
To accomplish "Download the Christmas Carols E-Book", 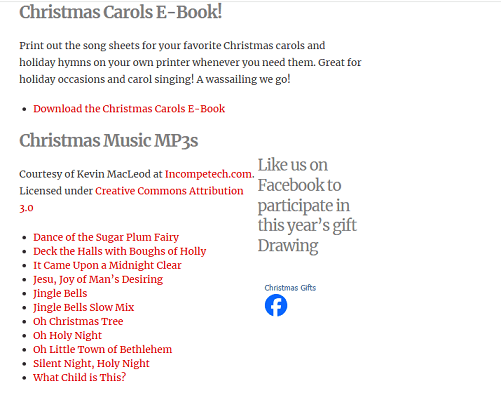I will pyautogui.click(x=129, y=109).
